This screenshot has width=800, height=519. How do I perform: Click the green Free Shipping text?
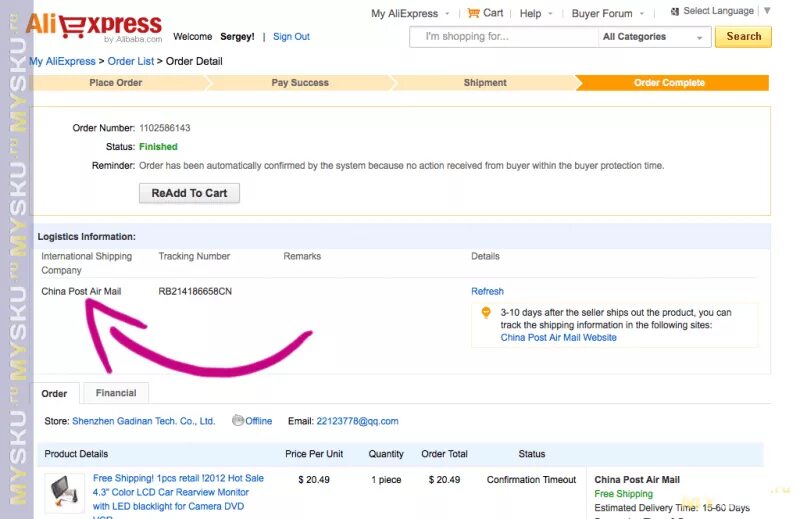coord(623,494)
